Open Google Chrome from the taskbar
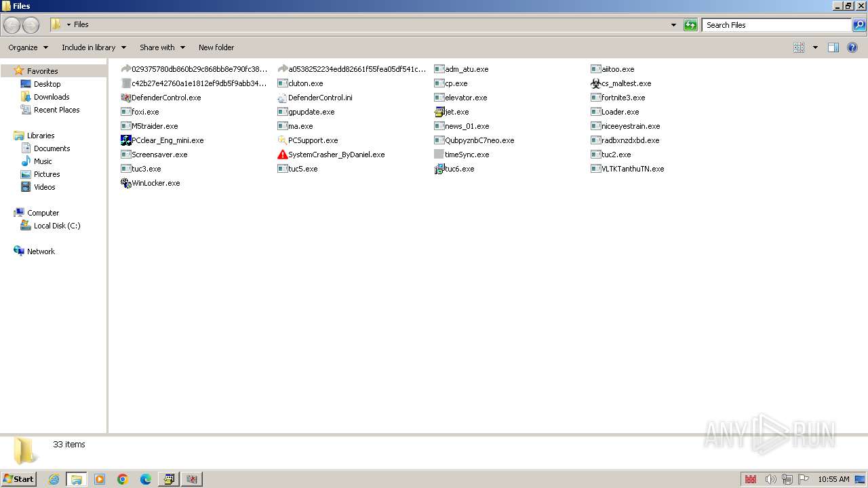 pos(123,479)
